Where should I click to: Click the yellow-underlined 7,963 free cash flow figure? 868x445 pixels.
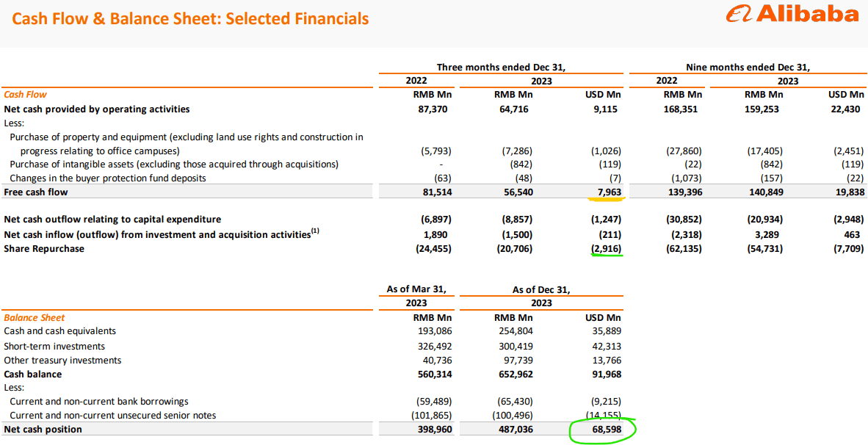click(604, 192)
